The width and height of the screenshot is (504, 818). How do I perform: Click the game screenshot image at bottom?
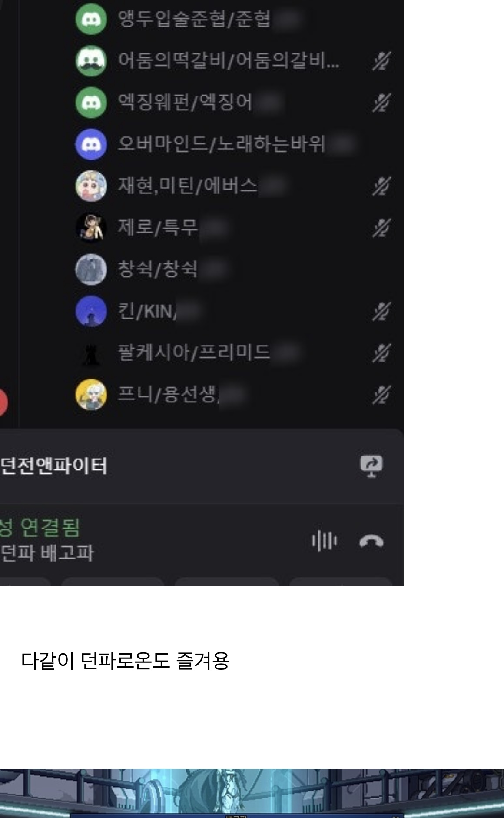pyautogui.click(x=252, y=793)
